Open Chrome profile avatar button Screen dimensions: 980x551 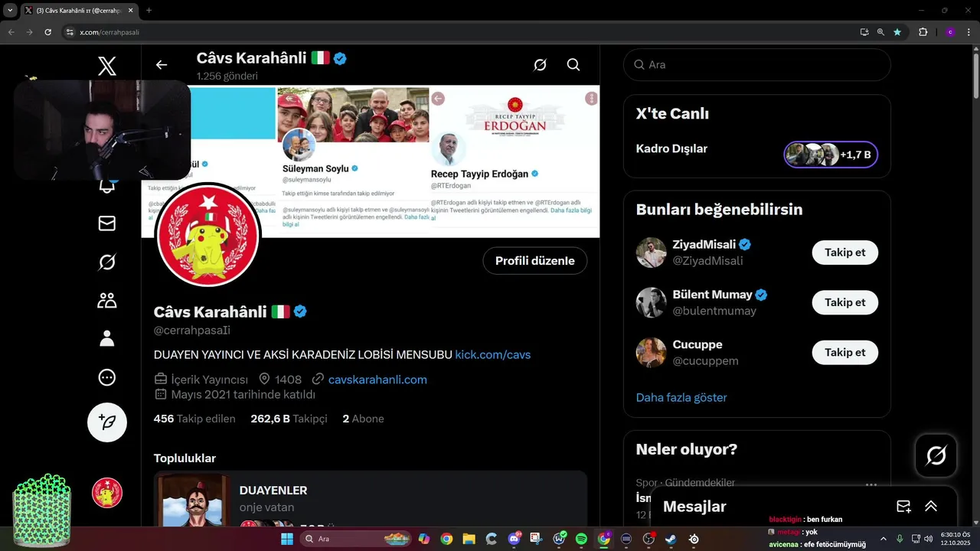pyautogui.click(x=950, y=32)
